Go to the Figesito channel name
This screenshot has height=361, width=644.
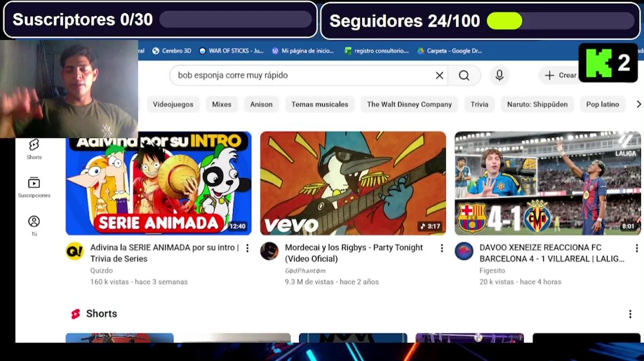pyautogui.click(x=492, y=271)
